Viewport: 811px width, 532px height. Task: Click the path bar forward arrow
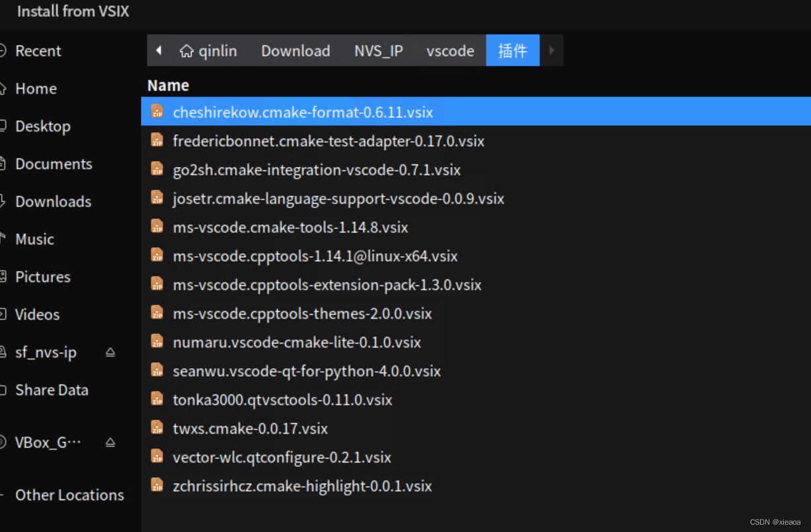[551, 50]
